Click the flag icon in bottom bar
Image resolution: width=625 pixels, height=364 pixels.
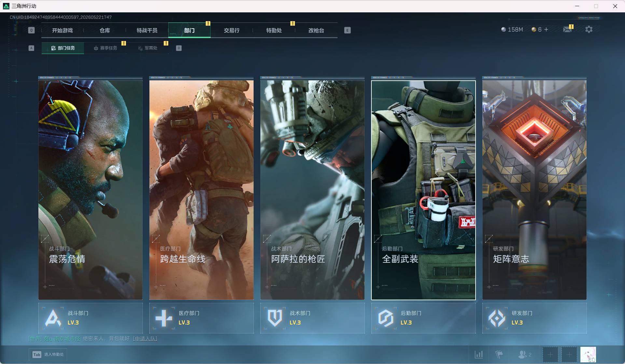[499, 354]
